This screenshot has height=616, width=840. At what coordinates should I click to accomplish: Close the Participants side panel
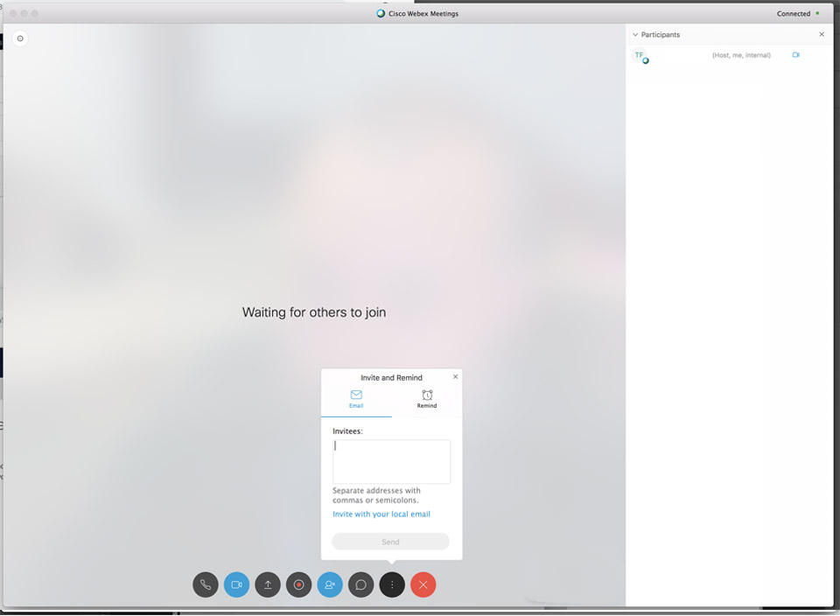(x=821, y=35)
